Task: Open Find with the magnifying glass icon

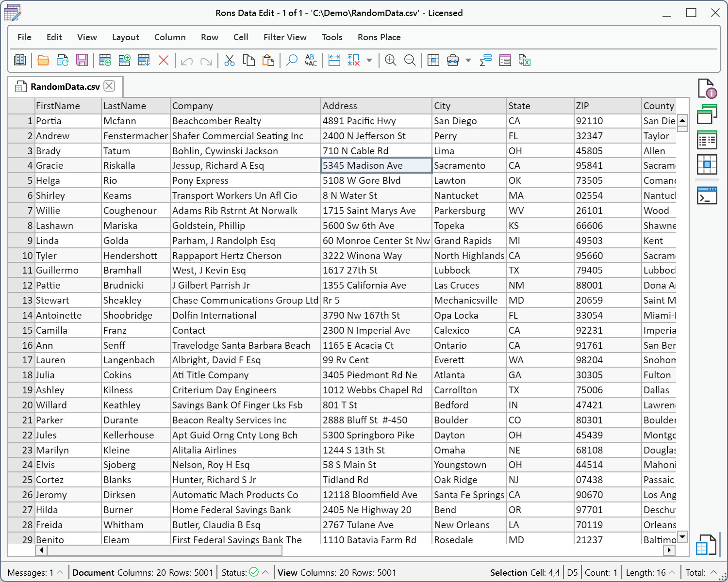Action: [x=292, y=60]
